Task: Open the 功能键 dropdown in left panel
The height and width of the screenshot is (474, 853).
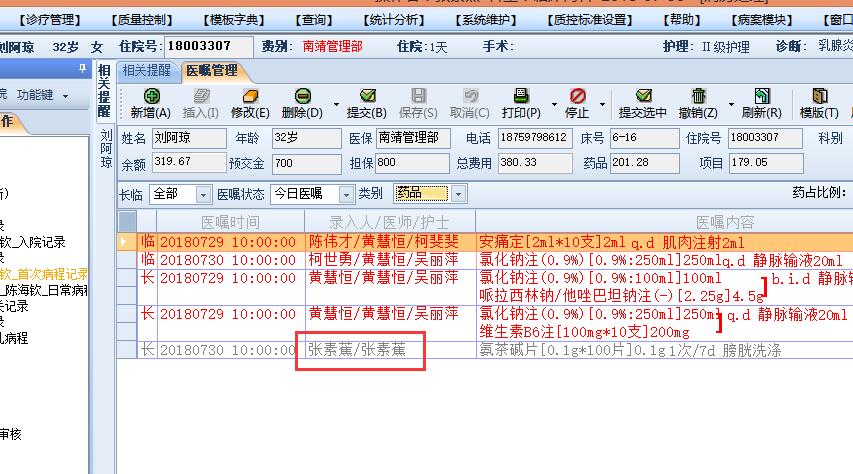Action: 42,95
